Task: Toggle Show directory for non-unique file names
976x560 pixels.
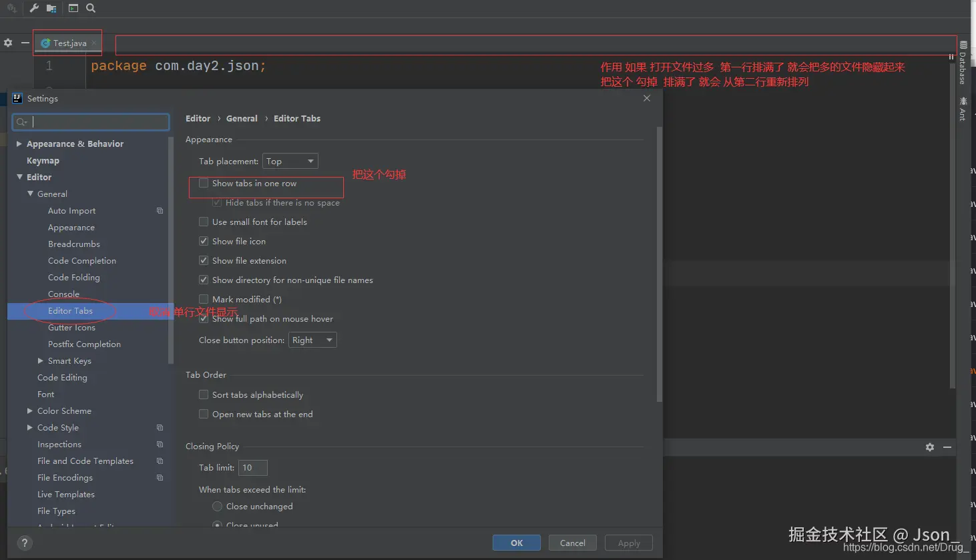Action: [x=204, y=280]
